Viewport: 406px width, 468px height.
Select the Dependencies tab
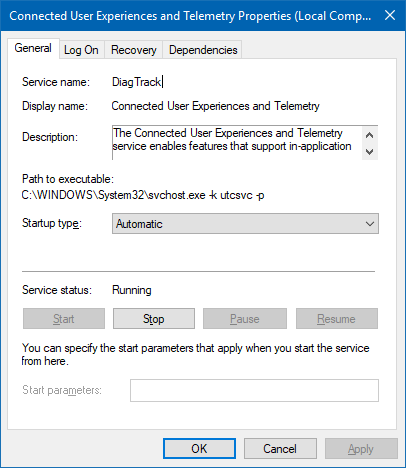(203, 50)
